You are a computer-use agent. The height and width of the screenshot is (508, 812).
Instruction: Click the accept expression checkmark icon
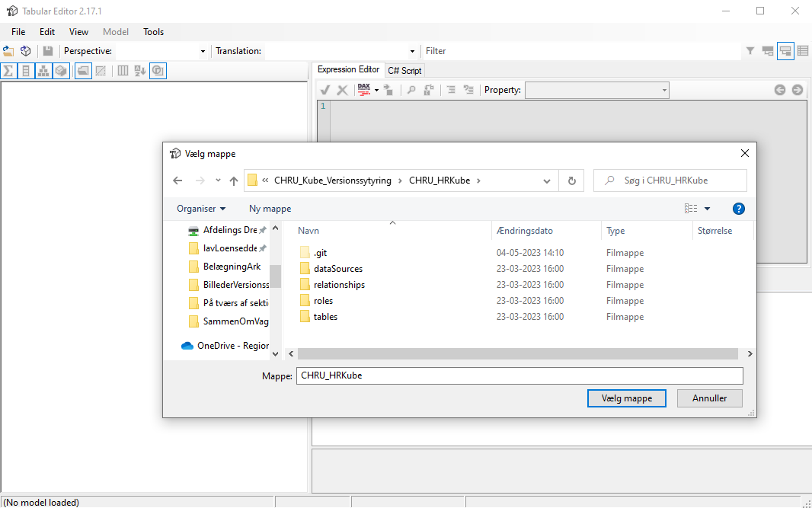tap(325, 90)
